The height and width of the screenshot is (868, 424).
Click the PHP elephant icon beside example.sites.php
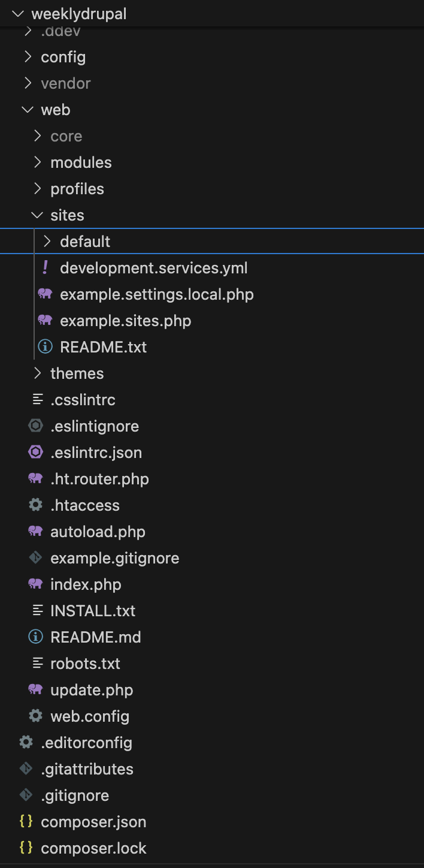[x=45, y=321]
